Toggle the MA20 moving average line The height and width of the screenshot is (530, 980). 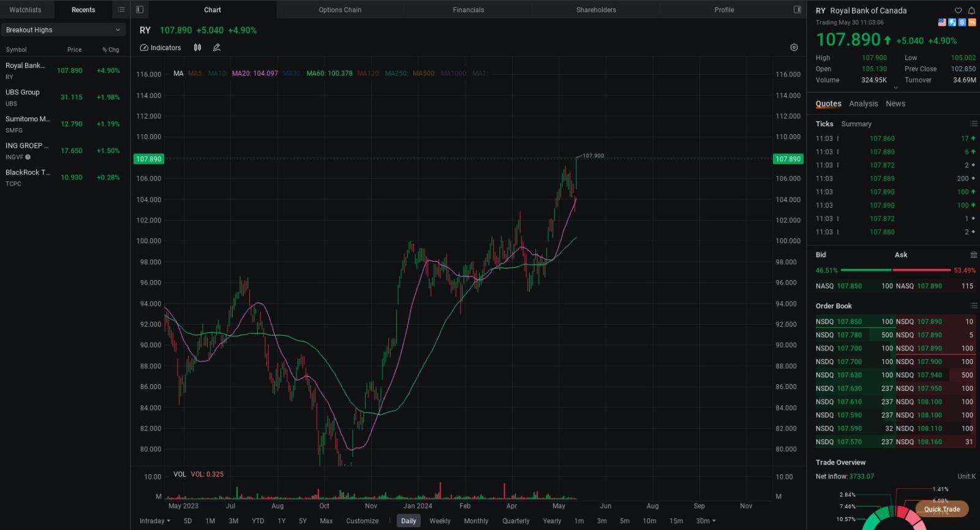click(255, 74)
